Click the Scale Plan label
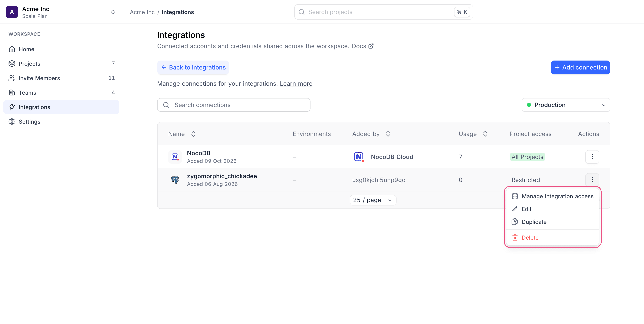 point(35,16)
